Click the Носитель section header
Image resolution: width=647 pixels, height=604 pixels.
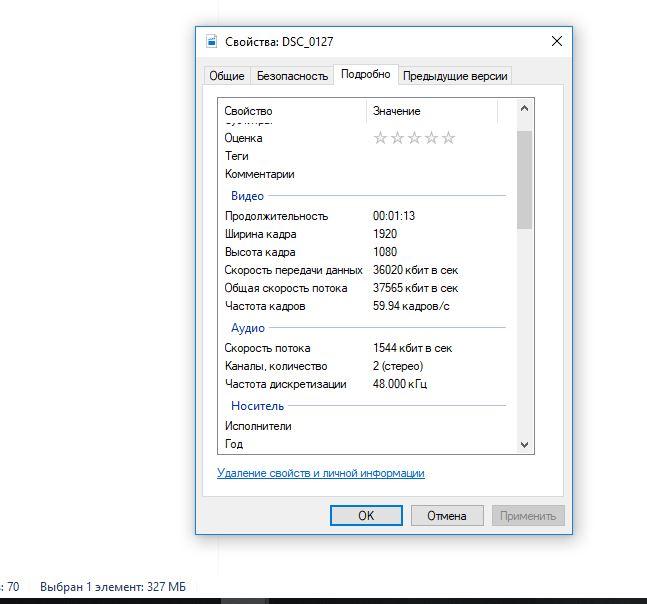click(257, 406)
